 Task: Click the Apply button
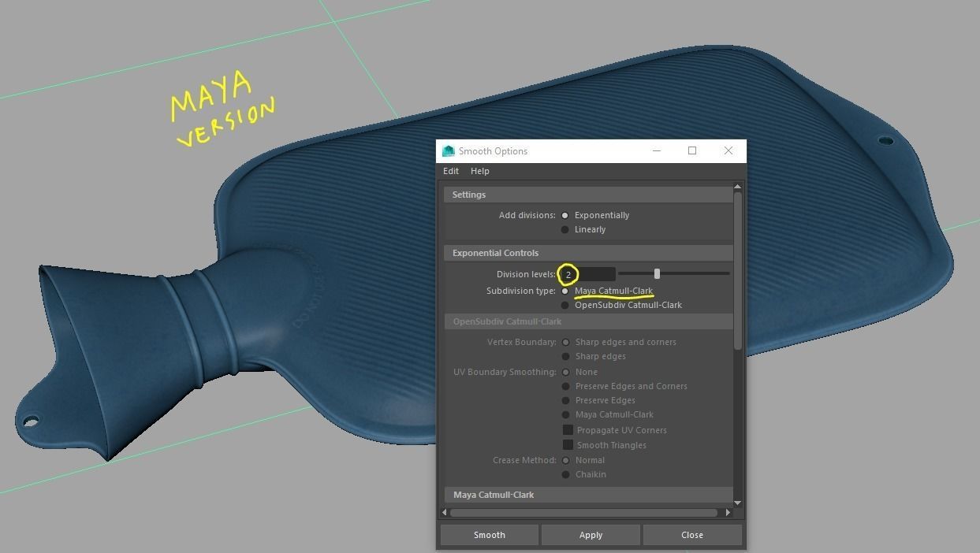pyautogui.click(x=591, y=535)
